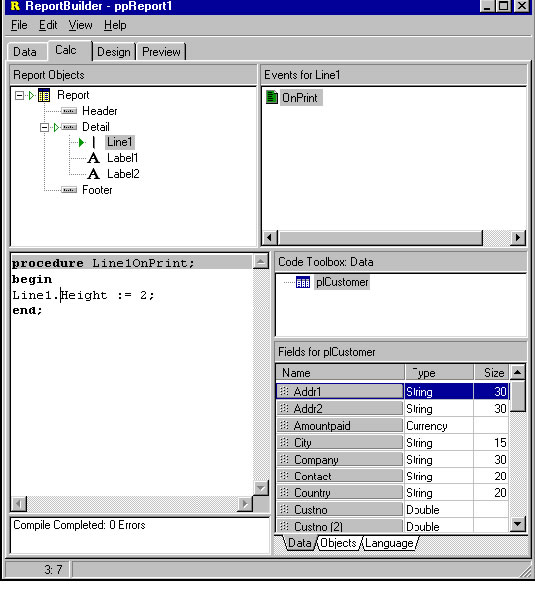Select the Amountpaid field row

[392, 426]
